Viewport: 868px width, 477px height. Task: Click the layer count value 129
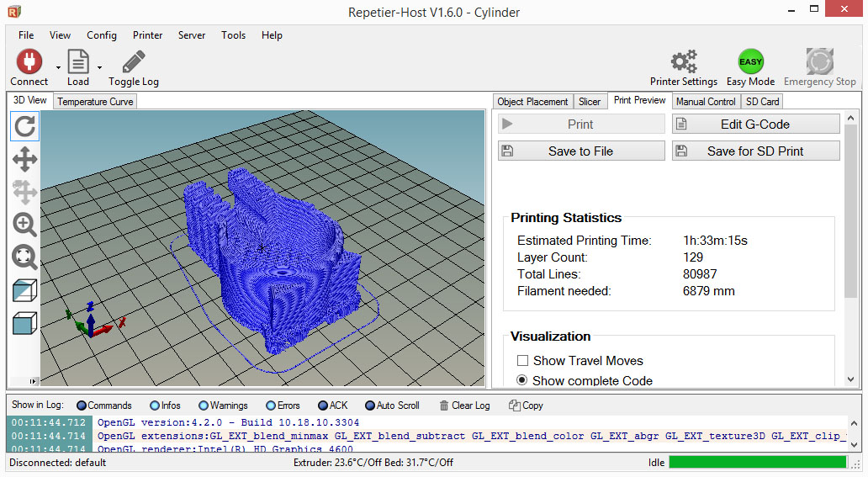tap(693, 257)
